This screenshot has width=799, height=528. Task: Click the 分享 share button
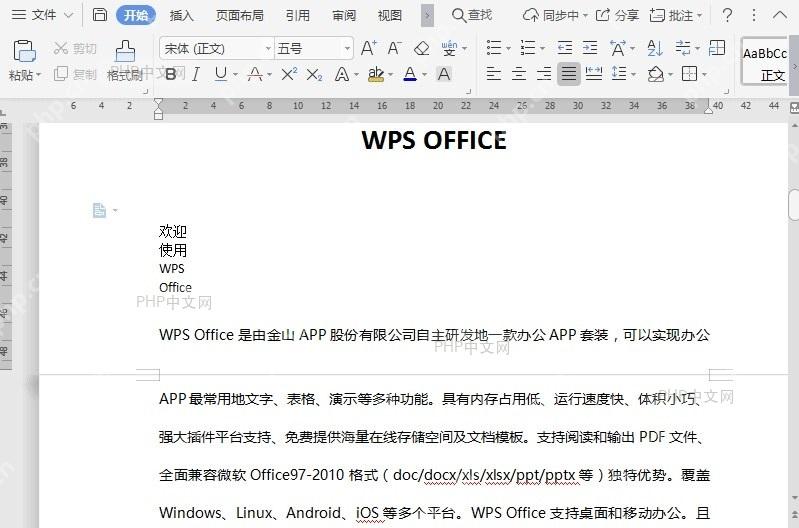[x=617, y=15]
